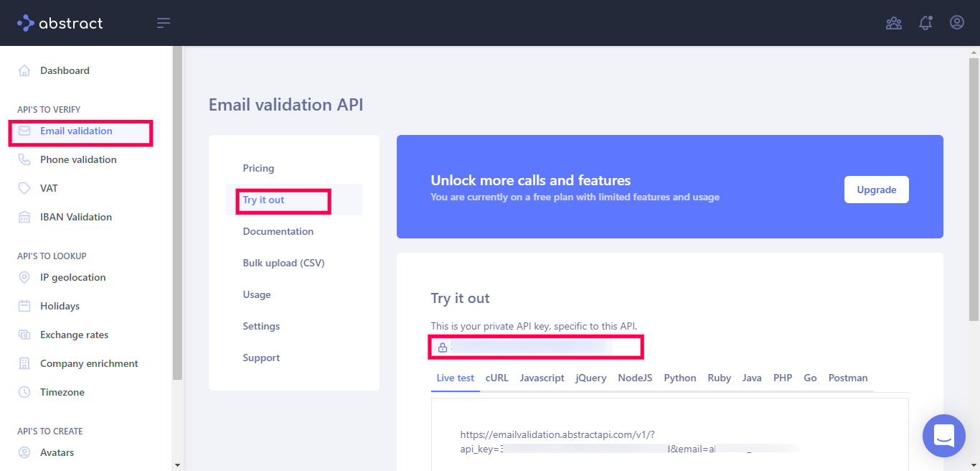Open Email validation in the sidebar
The width and height of the screenshot is (980, 471).
click(x=76, y=131)
